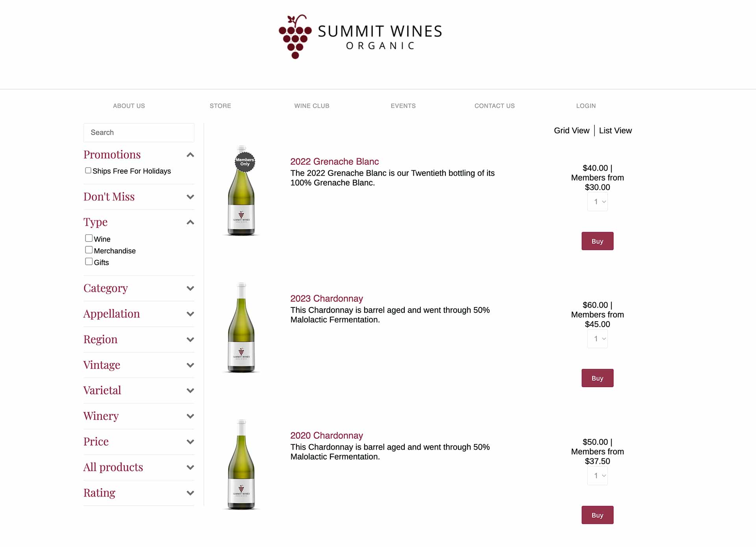Collapse the Promotions filter section
Screen dimensions: 756x547
190,155
